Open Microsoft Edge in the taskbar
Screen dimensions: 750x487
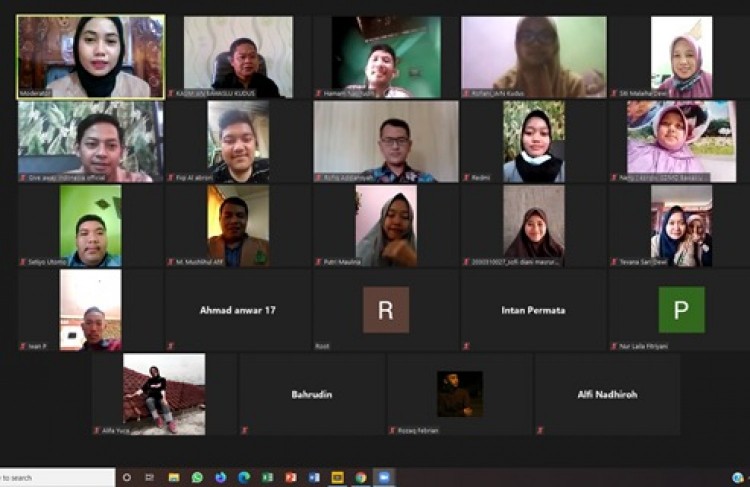(x=244, y=478)
